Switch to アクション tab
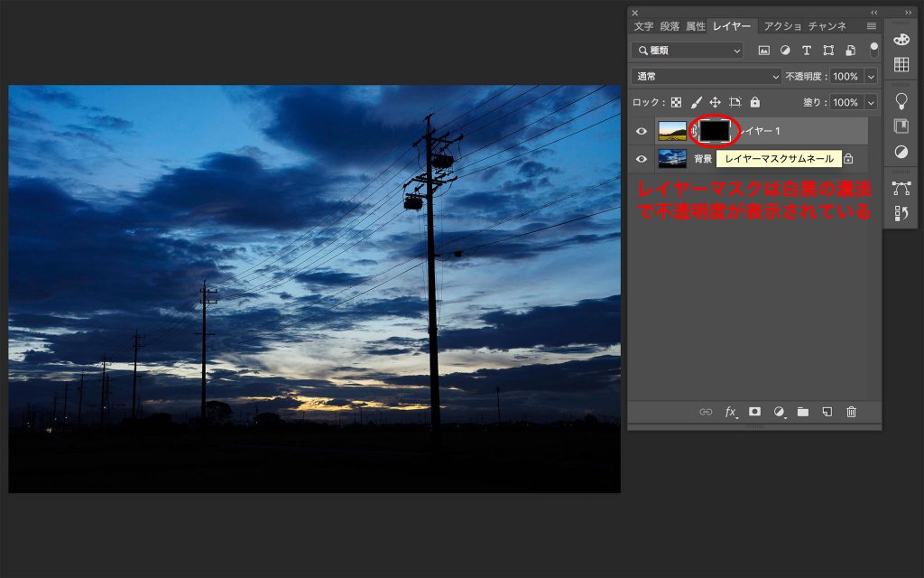 [x=782, y=26]
